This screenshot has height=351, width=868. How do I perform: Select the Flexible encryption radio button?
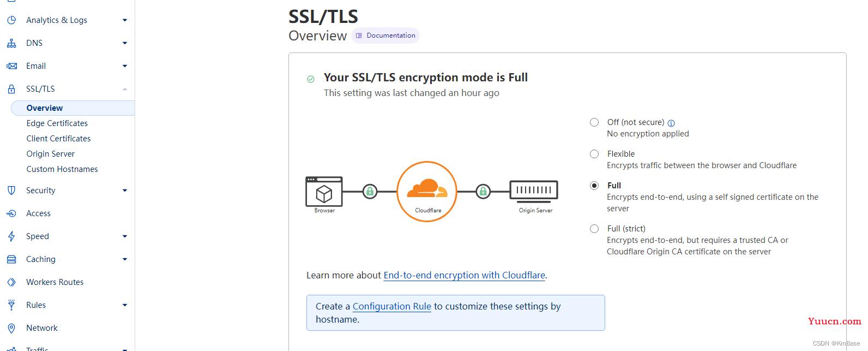tap(594, 154)
